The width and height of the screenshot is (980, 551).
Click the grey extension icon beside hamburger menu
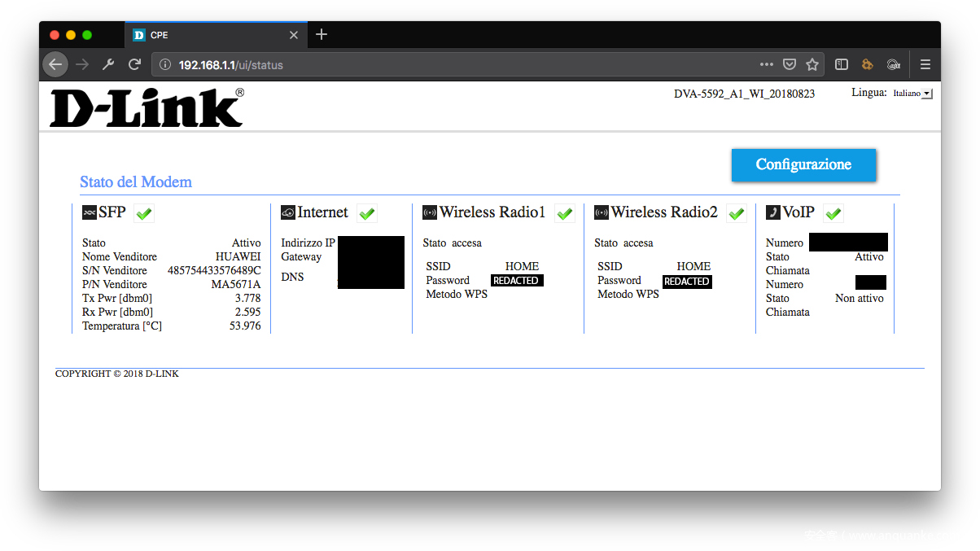[x=893, y=64]
